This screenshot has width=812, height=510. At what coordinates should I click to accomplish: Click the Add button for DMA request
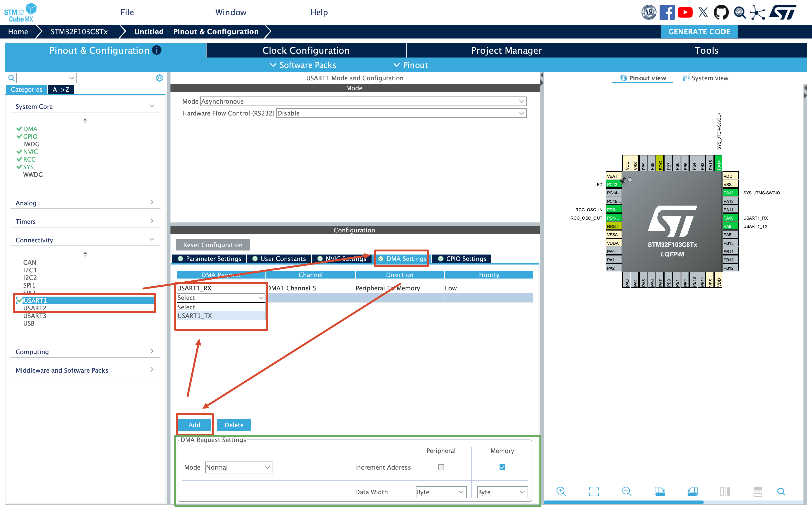coord(194,425)
